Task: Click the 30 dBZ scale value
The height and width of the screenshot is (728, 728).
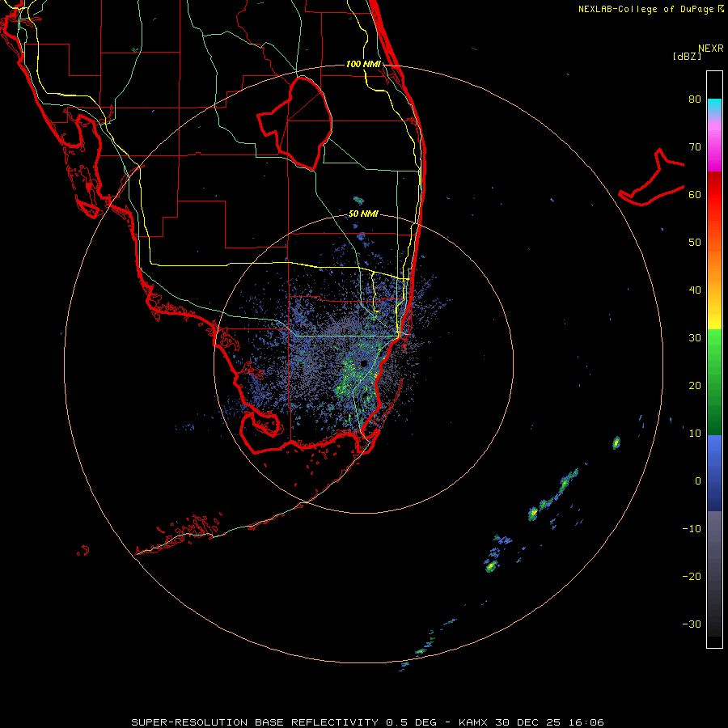Action: 695,338
